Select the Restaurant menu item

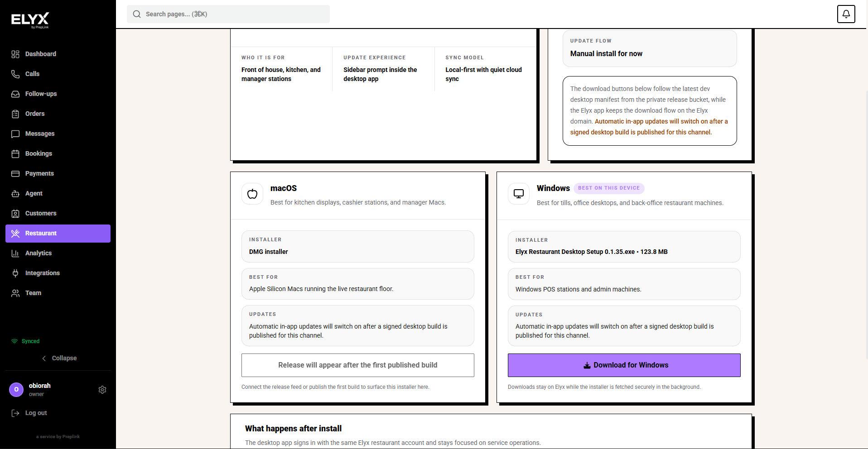point(58,234)
